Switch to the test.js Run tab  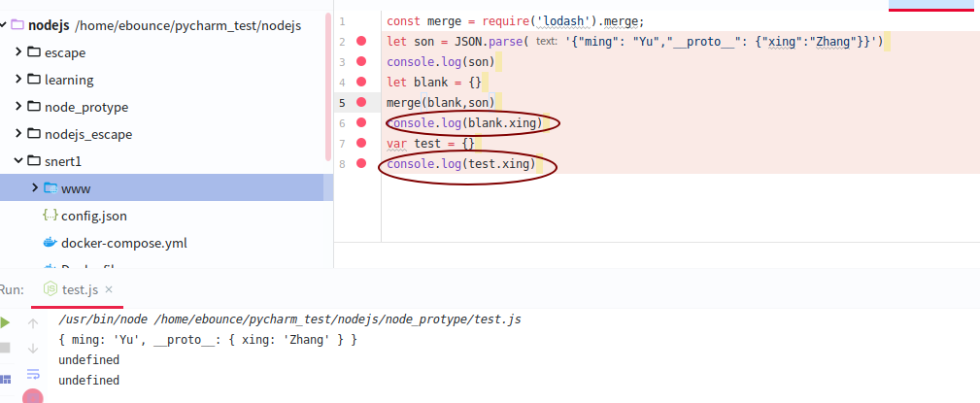(79, 289)
